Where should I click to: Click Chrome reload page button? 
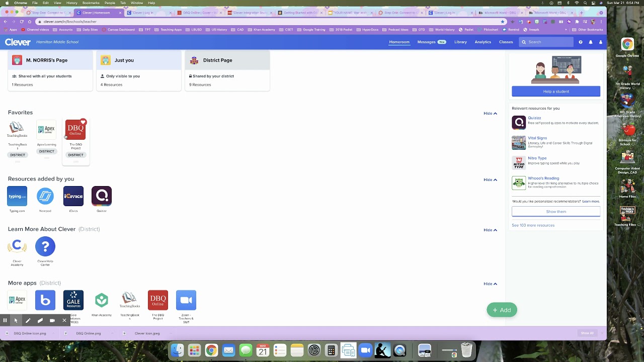point(22,22)
